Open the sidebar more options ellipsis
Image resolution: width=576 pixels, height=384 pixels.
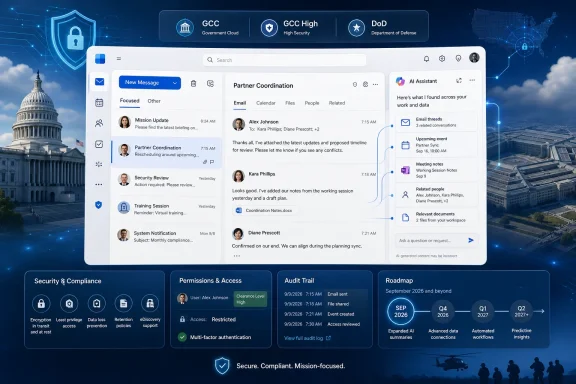pyautogui.click(x=99, y=184)
